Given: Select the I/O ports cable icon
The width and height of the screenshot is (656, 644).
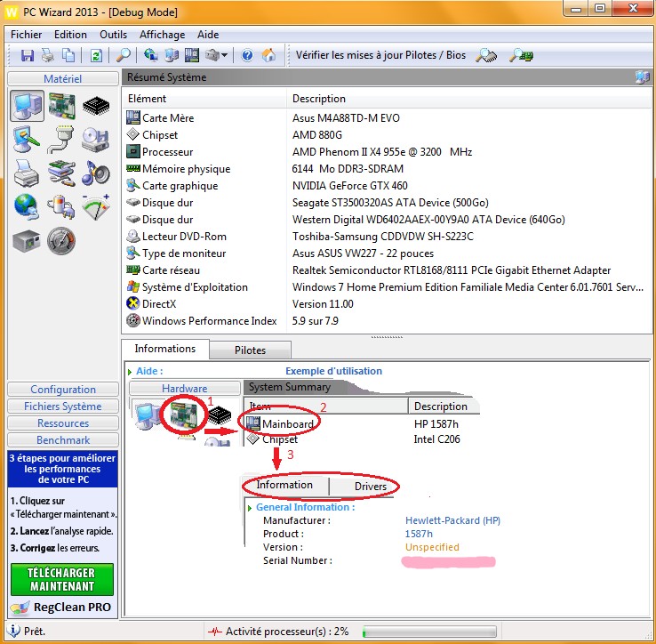Looking at the screenshot, I should click(61, 140).
